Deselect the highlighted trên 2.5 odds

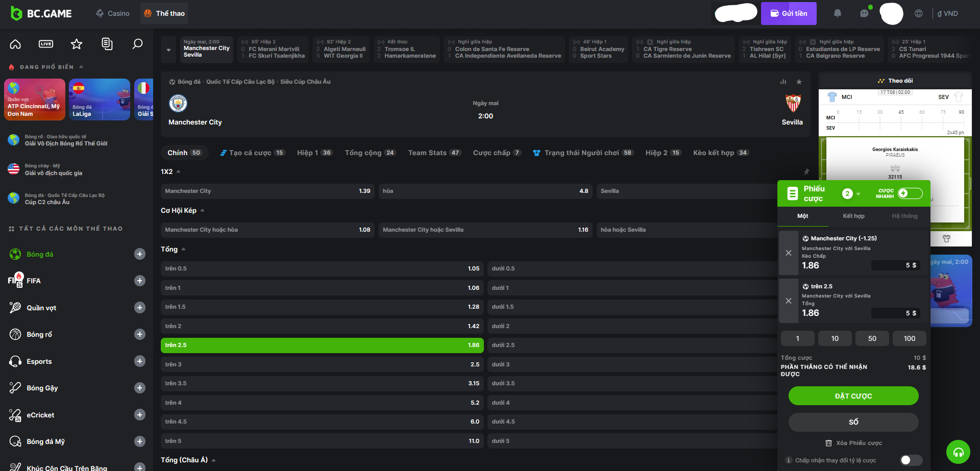[322, 345]
